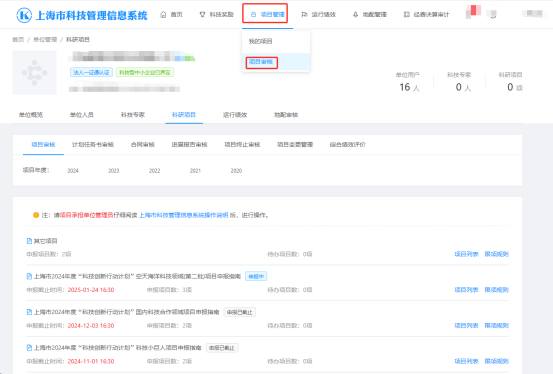Select 项目审核 in the dropdown menu

[276, 62]
